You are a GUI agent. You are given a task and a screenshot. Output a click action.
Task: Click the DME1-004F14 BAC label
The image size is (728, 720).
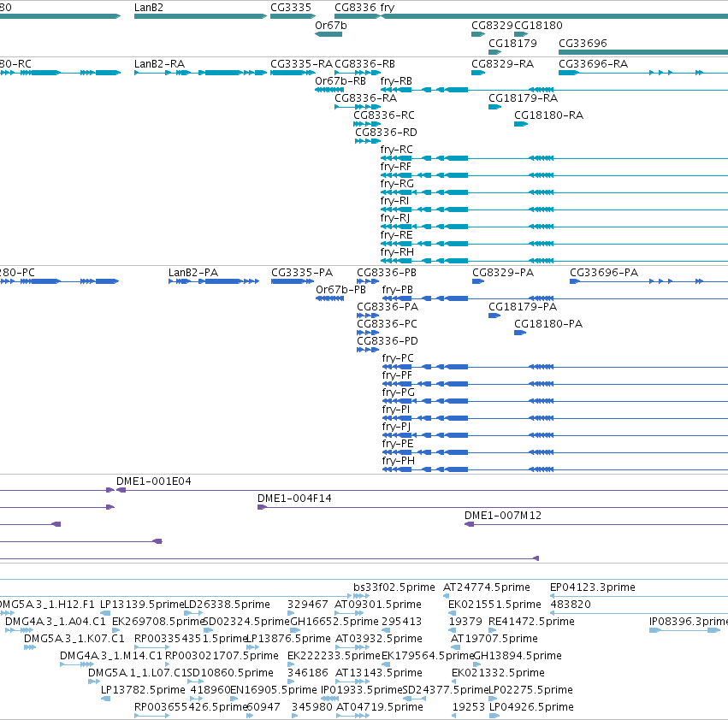[294, 499]
